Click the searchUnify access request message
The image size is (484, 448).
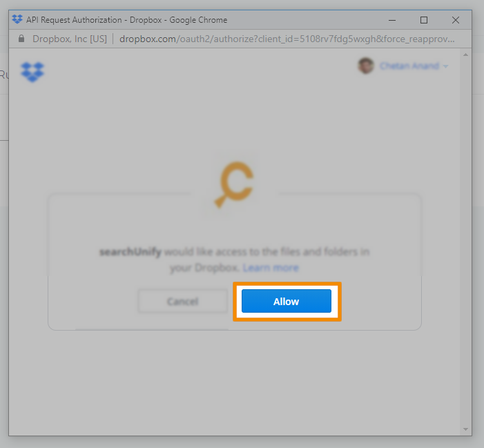pos(234,260)
